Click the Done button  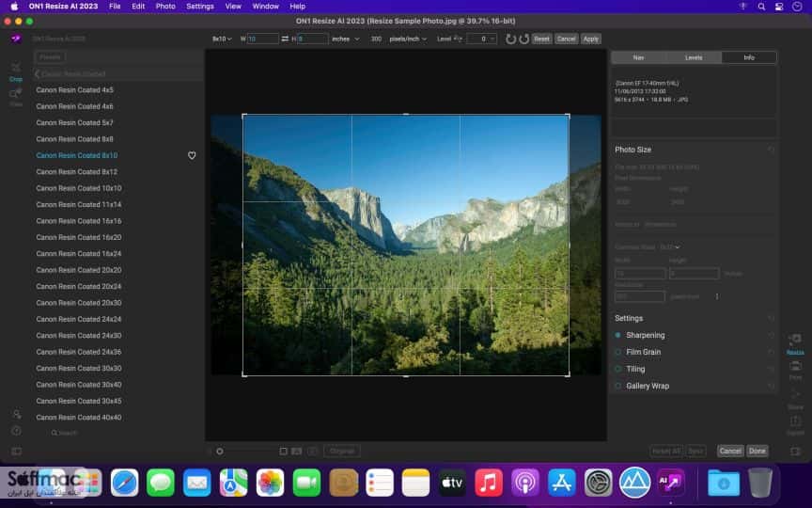coord(757,451)
